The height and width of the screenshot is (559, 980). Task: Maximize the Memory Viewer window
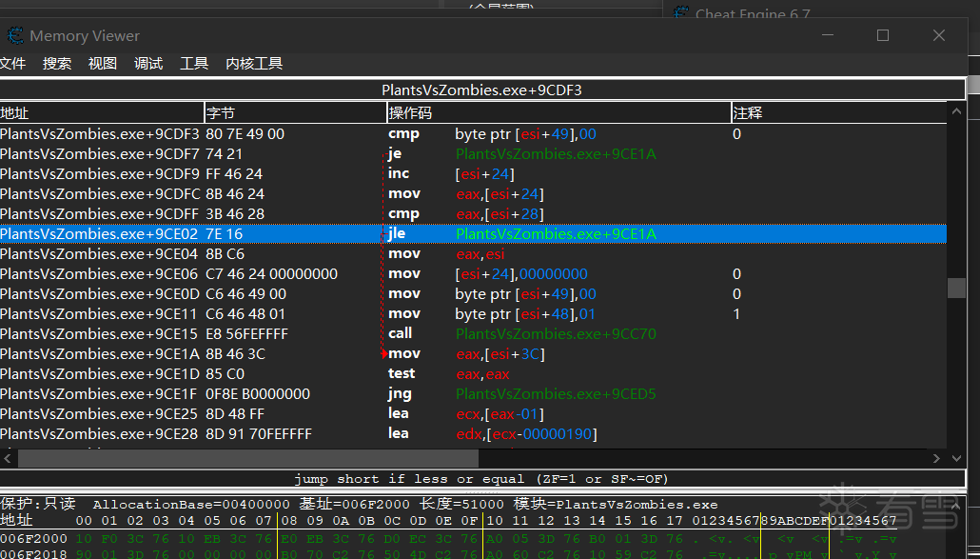pyautogui.click(x=883, y=35)
